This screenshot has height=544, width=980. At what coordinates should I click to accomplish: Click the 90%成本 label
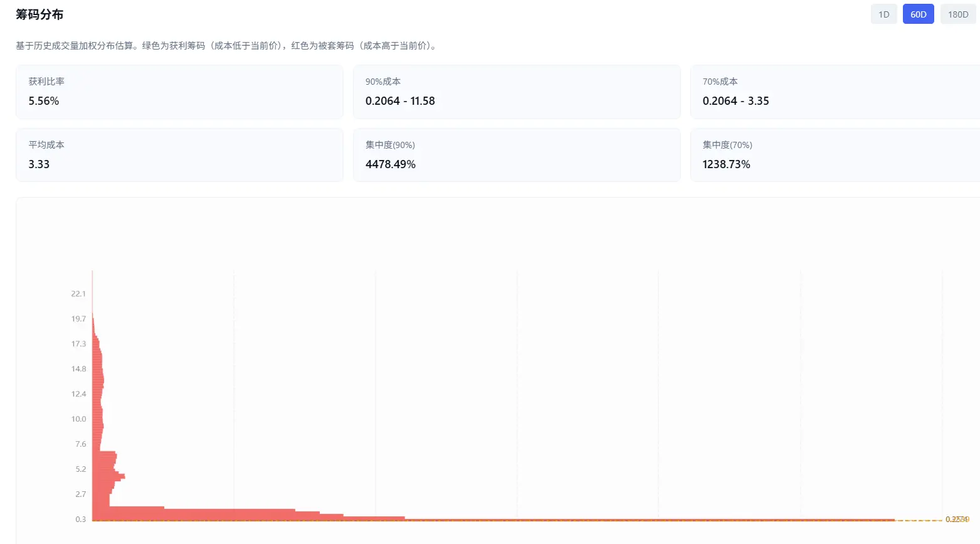pyautogui.click(x=383, y=82)
